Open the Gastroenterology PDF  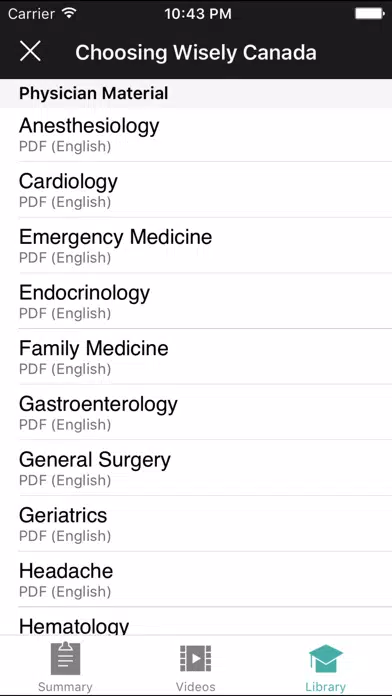[x=196, y=412]
